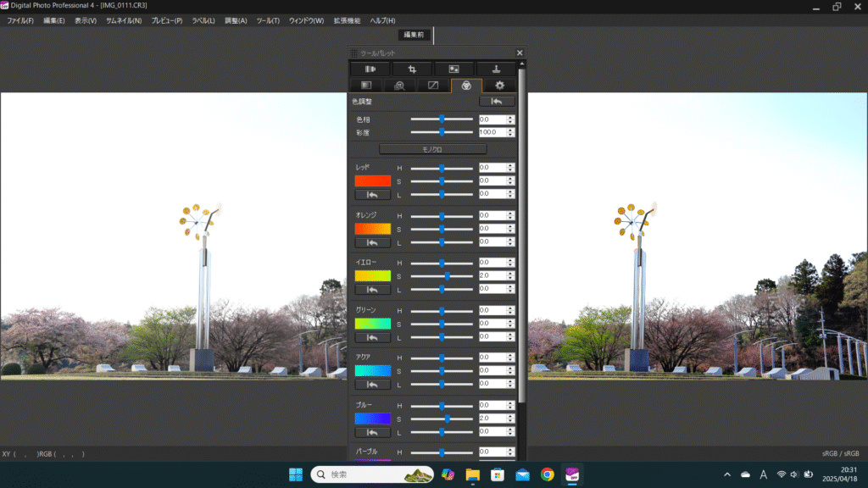This screenshot has height=488, width=868.
Task: Open the detail magnifier tab in the palette
Action: 399,86
